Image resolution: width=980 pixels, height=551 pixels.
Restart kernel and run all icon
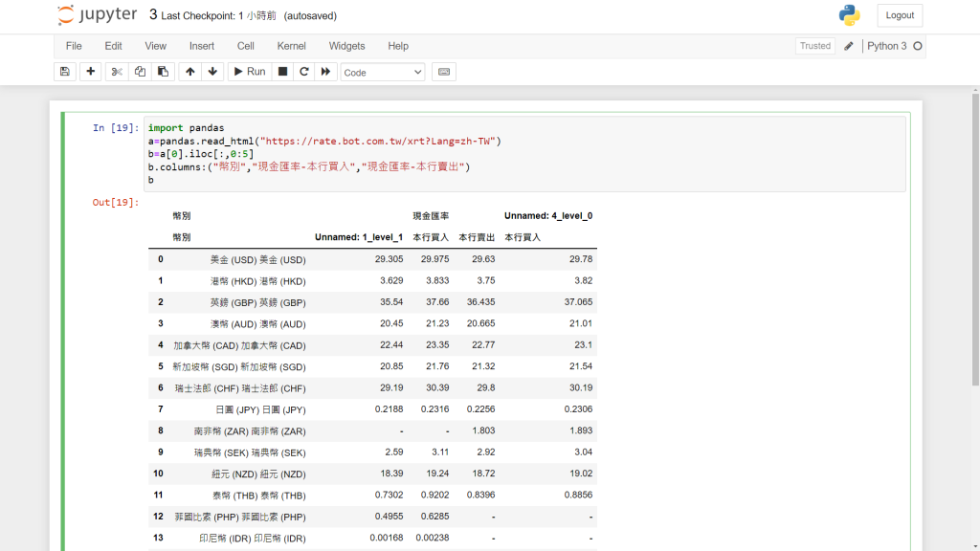click(x=326, y=72)
